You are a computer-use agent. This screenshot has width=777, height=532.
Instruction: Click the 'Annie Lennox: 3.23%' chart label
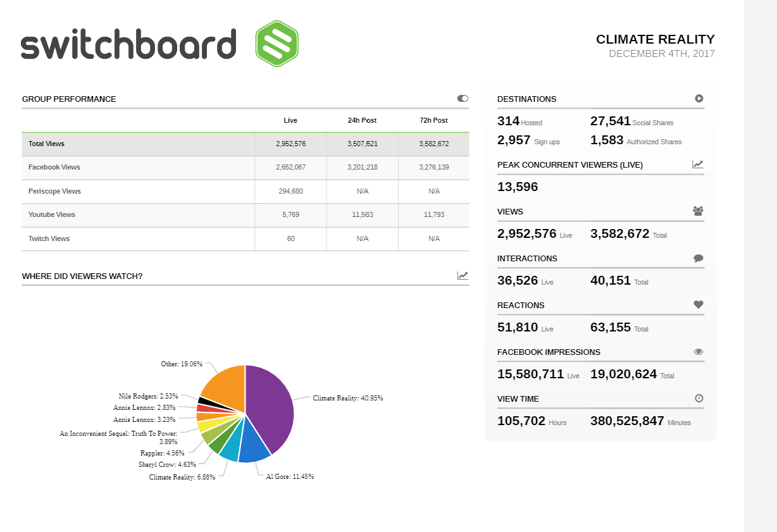[144, 419]
